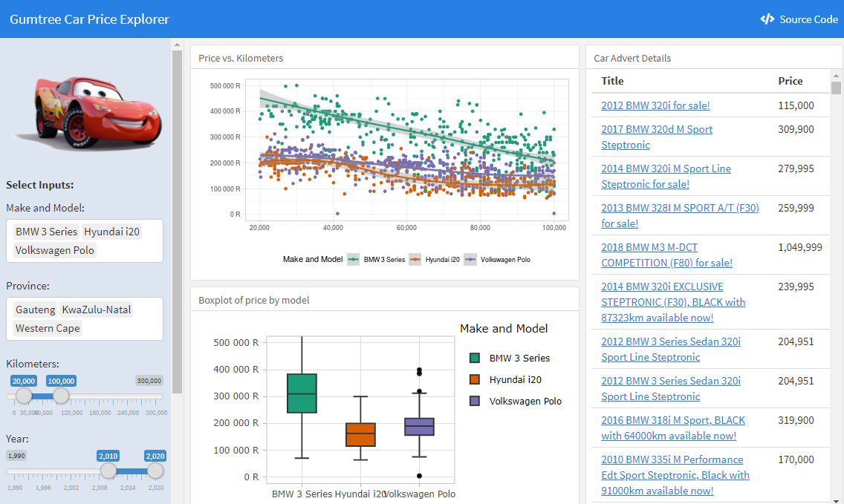This screenshot has height=504, width=844.
Task: Click the Volkswagen Polo legend key under scatter plot
Action: pyautogui.click(x=470, y=259)
